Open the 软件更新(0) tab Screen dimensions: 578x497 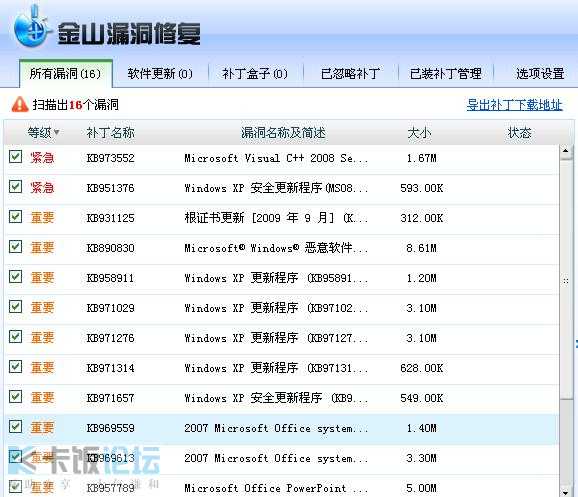(x=160, y=74)
